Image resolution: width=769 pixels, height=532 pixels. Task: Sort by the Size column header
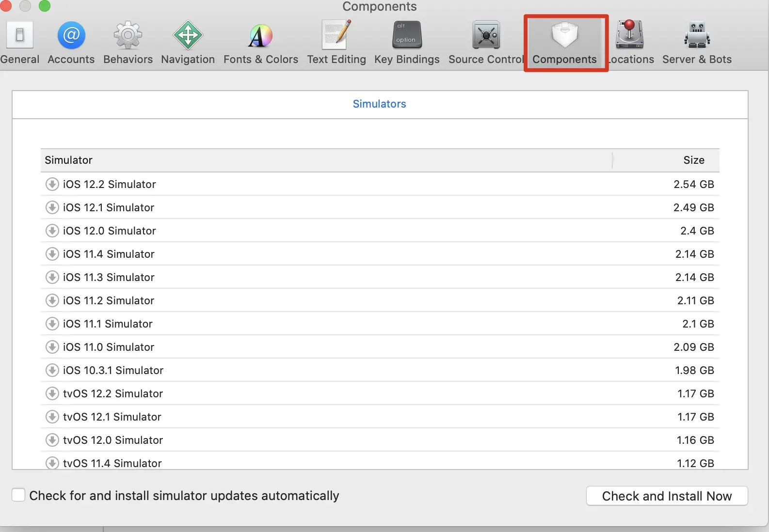666,160
